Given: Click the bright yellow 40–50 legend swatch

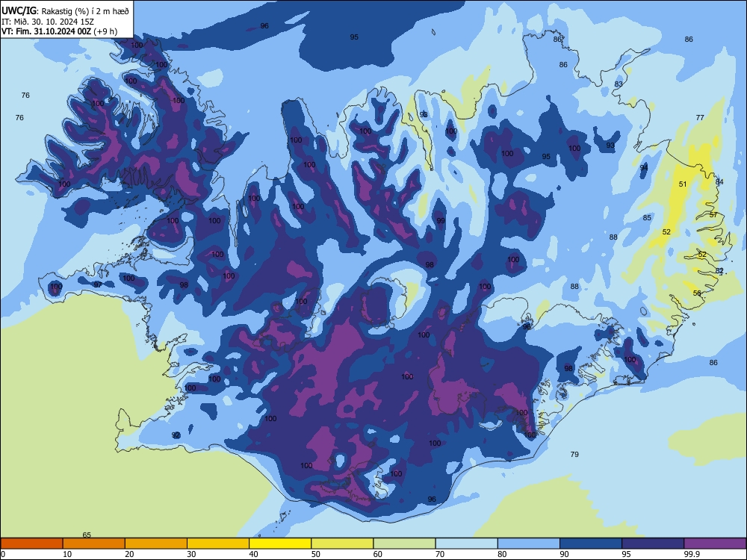Looking at the screenshot, I should pyautogui.click(x=280, y=544).
